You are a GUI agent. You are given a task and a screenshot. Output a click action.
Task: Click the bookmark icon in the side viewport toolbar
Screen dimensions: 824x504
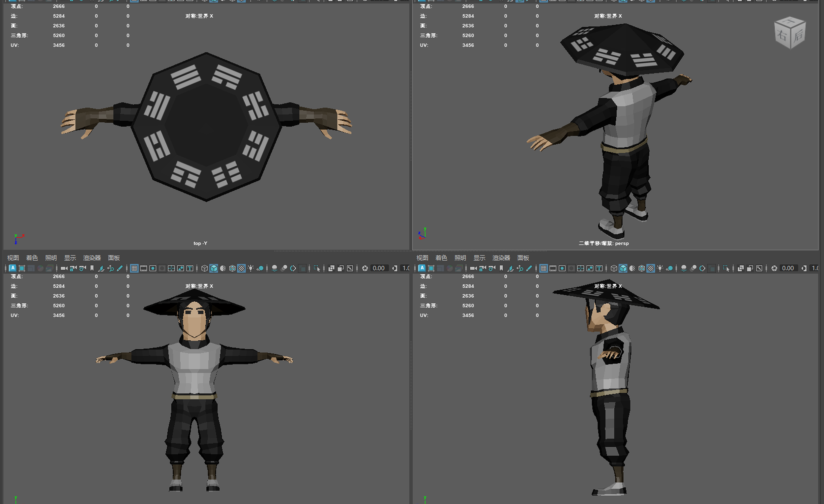tap(501, 268)
